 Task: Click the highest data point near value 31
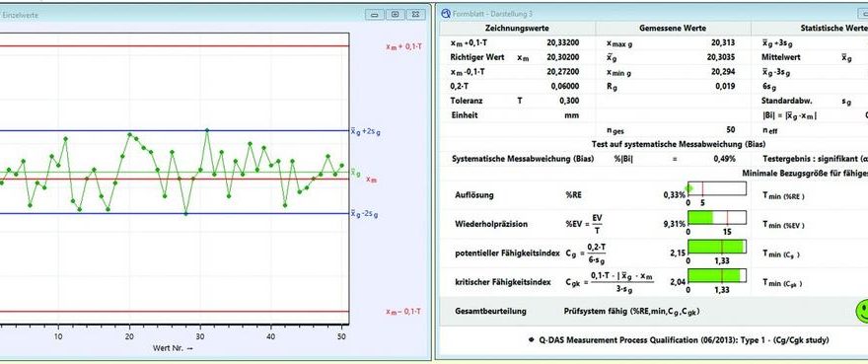(207, 130)
